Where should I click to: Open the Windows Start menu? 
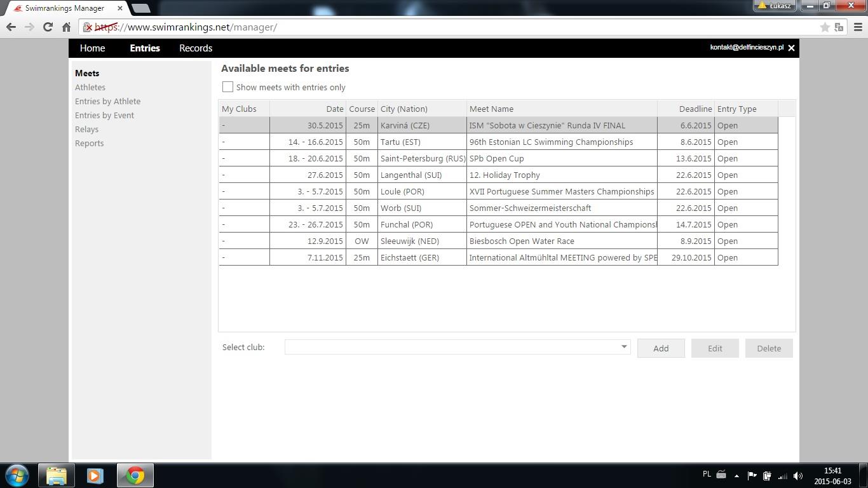(17, 475)
